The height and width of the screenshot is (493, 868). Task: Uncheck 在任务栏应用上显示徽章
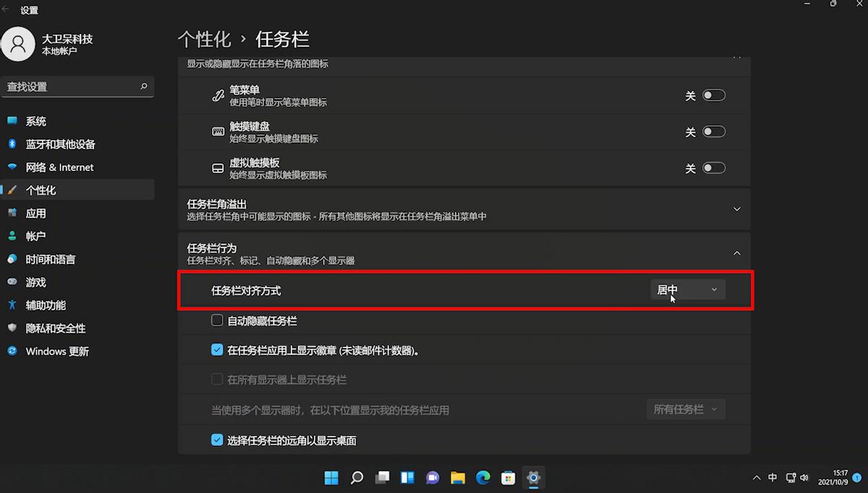click(x=217, y=350)
